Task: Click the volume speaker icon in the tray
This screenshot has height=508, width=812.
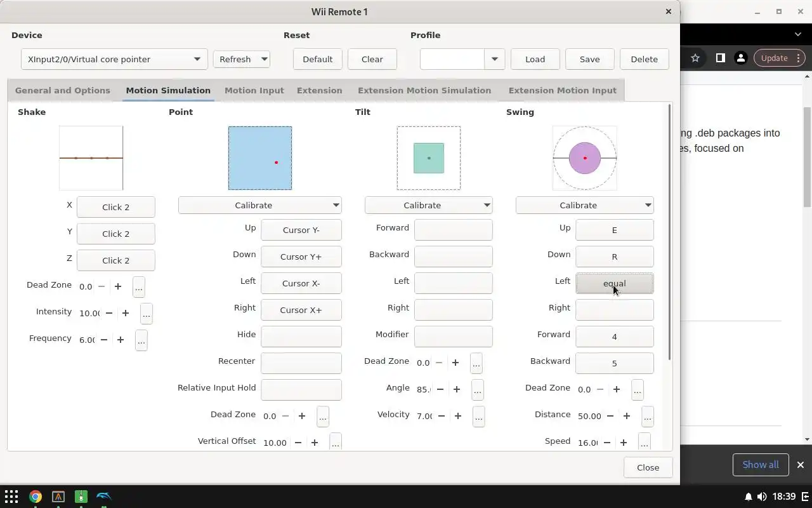Action: (762, 497)
